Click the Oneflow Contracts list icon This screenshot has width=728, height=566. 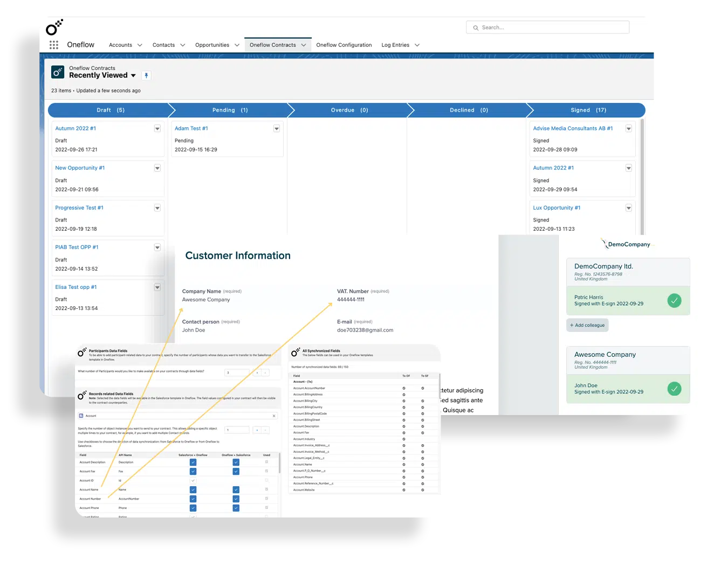pos(58,72)
